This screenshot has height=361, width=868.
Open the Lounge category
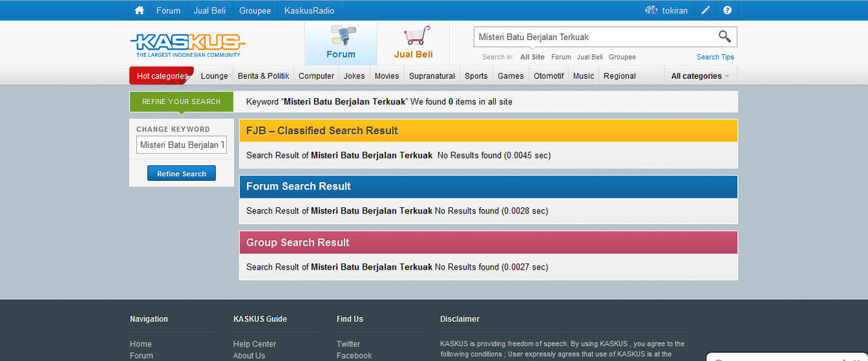tap(214, 76)
